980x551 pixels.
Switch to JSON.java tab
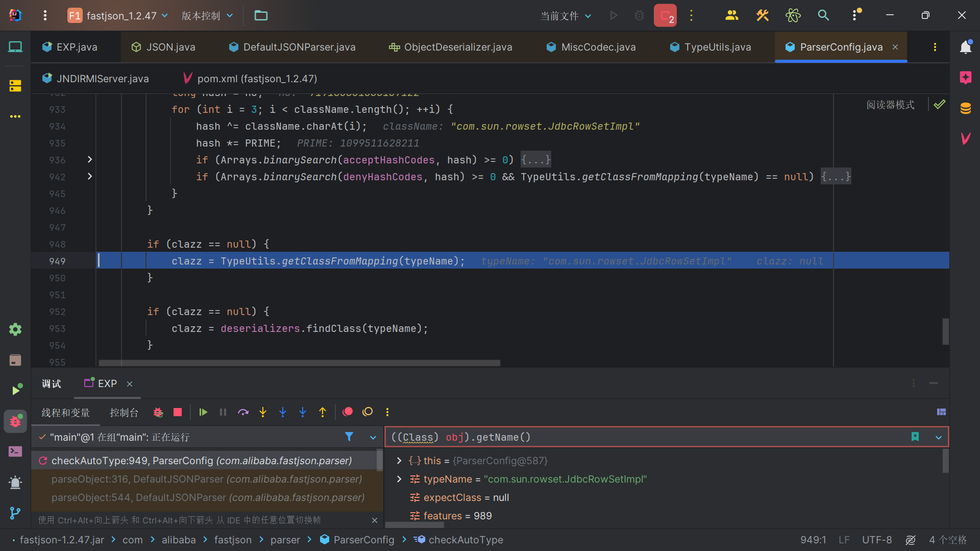click(x=164, y=47)
